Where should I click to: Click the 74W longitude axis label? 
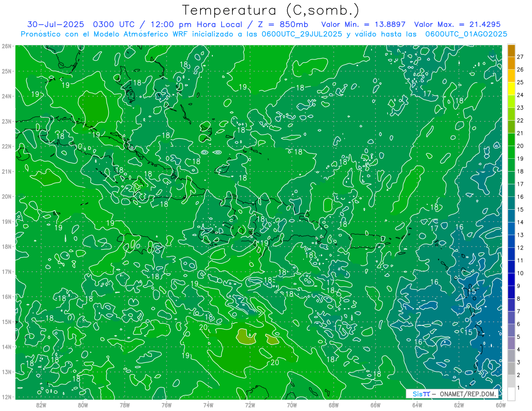coord(208,405)
